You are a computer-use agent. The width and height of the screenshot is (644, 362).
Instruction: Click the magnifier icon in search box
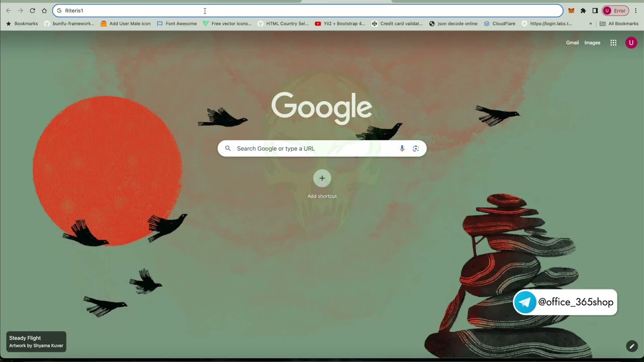pyautogui.click(x=228, y=148)
